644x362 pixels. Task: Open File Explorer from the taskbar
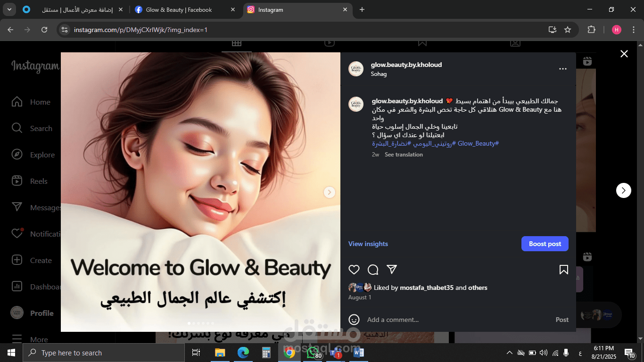[220, 353]
